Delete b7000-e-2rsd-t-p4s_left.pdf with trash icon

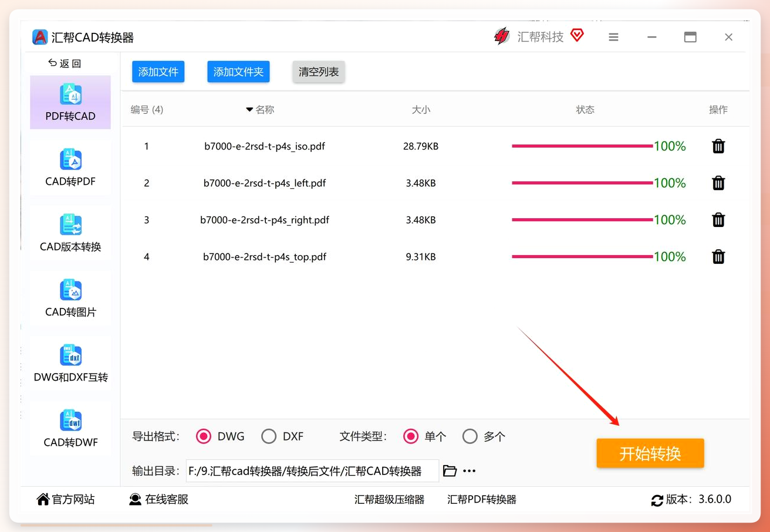point(718,183)
